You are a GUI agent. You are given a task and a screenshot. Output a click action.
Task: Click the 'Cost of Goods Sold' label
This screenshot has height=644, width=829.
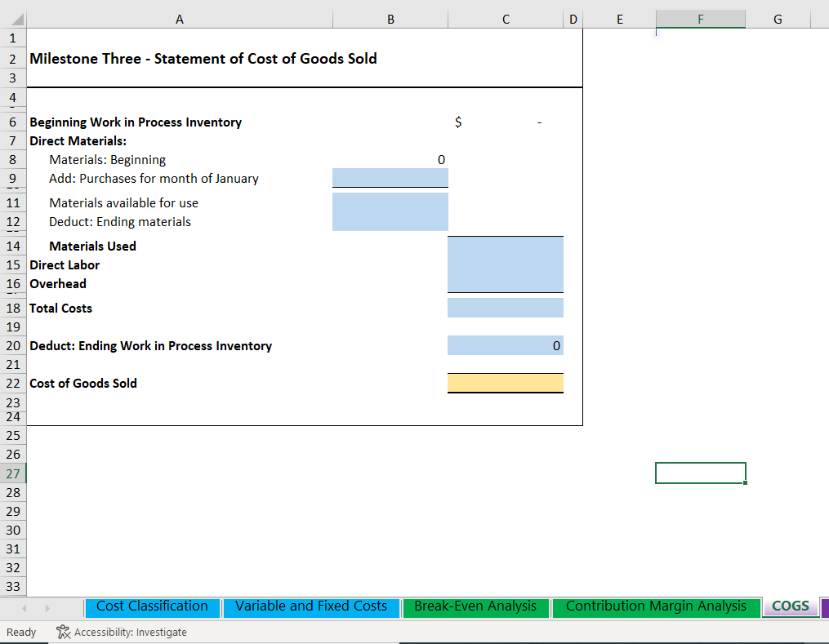click(x=83, y=383)
